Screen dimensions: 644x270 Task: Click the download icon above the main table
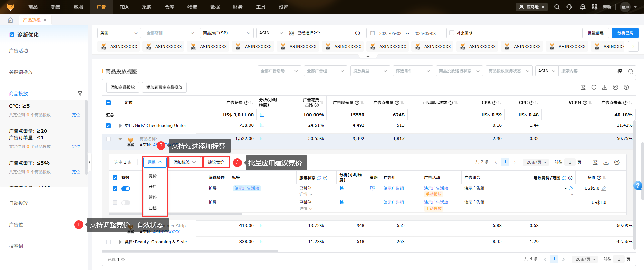604,87
